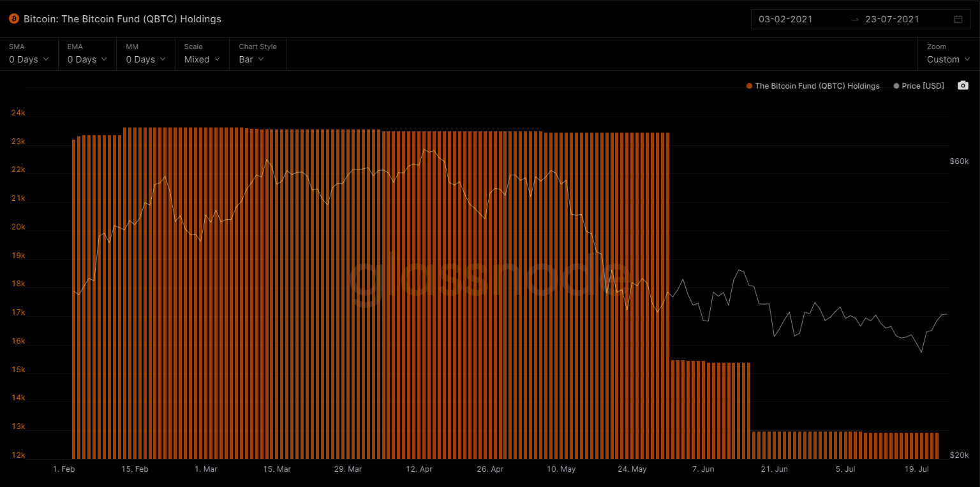The width and height of the screenshot is (980, 487).
Task: Click the 7. Jun x-axis label
Action: coord(702,469)
